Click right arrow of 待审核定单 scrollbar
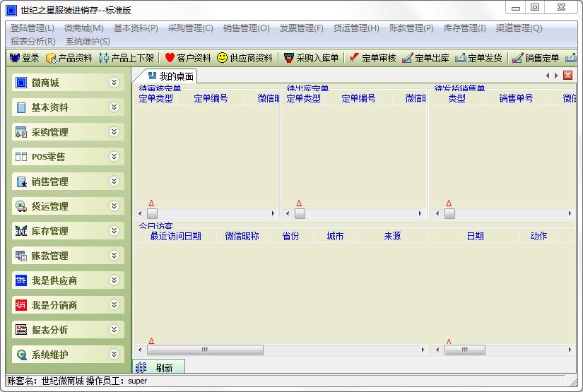The image size is (583, 392). 273,213
